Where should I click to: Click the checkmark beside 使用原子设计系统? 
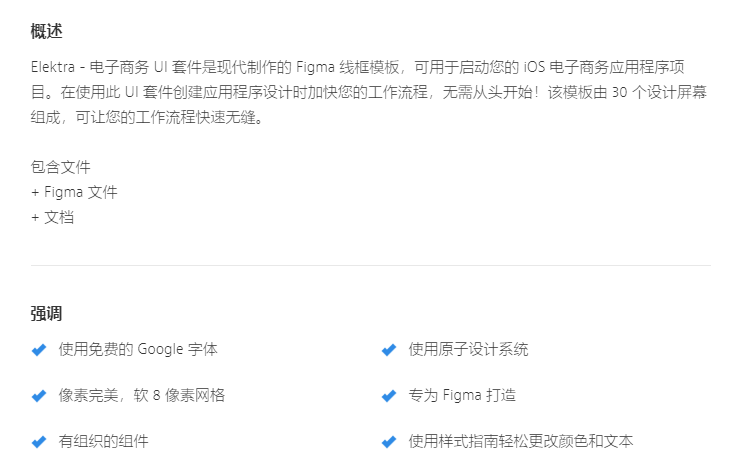coord(389,350)
